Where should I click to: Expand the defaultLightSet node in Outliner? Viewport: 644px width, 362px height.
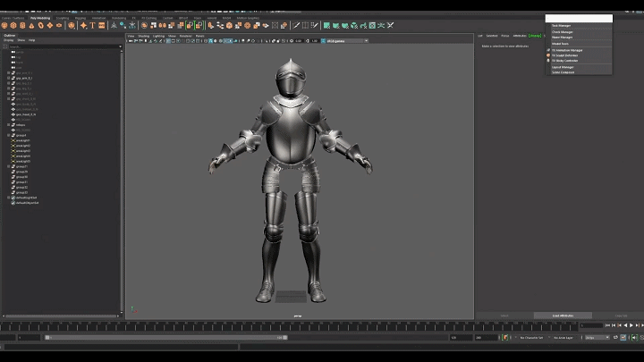8,198
